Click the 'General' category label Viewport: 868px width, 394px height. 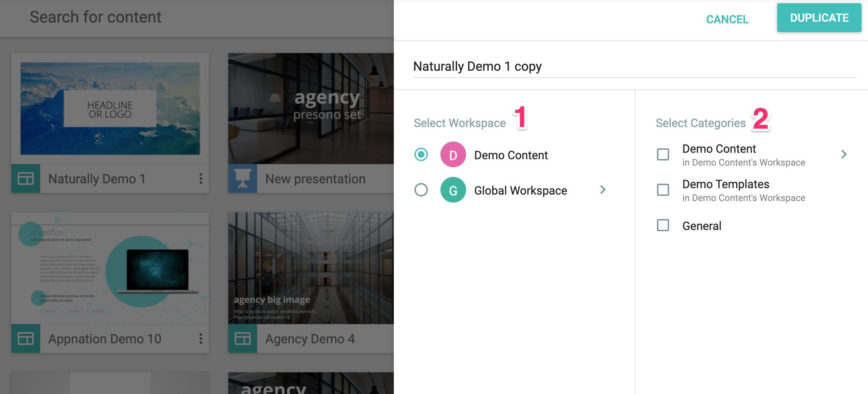click(702, 226)
